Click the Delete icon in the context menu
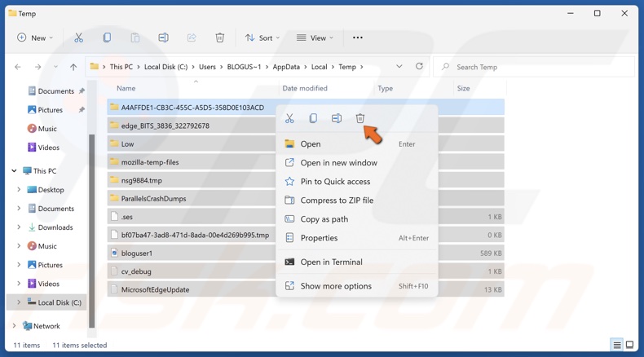Viewport: 644px width, 357px height. [360, 118]
